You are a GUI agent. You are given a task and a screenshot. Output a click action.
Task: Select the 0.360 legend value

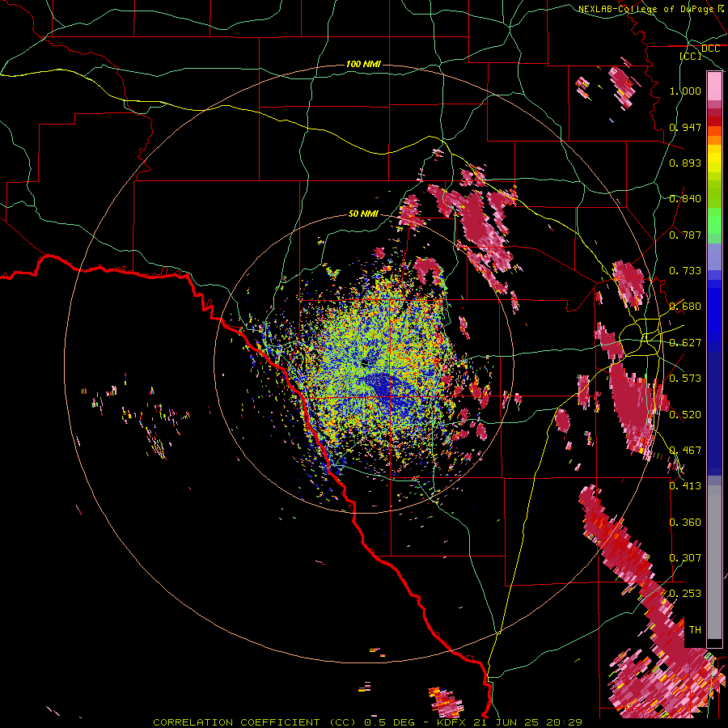pyautogui.click(x=685, y=523)
